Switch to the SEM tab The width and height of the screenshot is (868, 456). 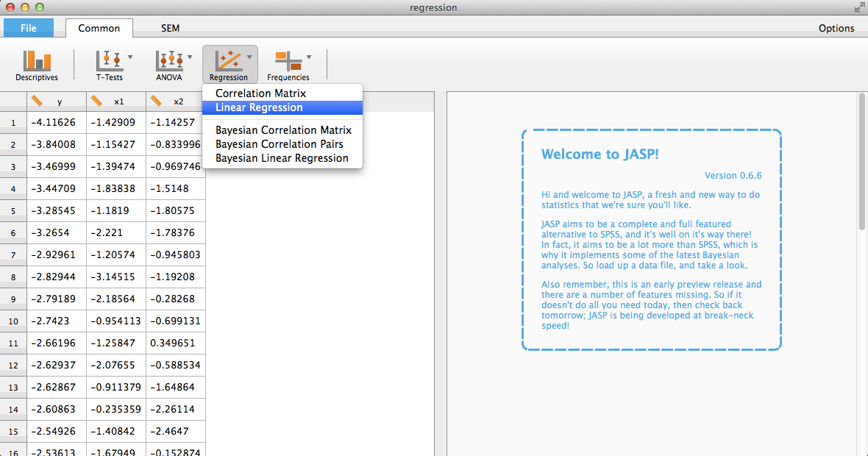[170, 28]
